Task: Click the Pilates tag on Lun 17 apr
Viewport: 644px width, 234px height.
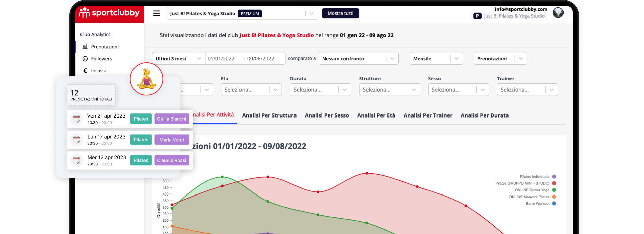Action: (x=141, y=140)
